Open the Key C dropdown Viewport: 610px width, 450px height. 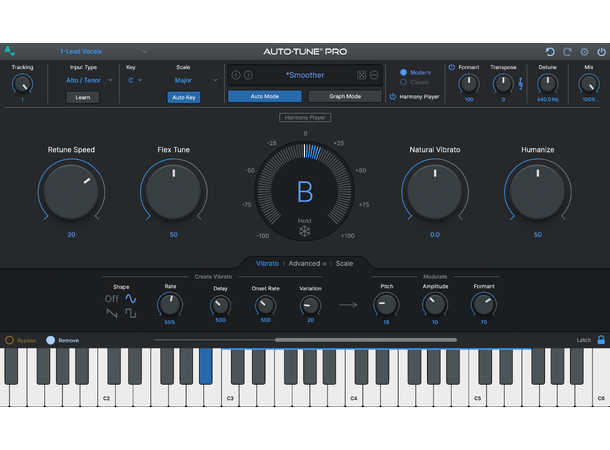point(135,80)
